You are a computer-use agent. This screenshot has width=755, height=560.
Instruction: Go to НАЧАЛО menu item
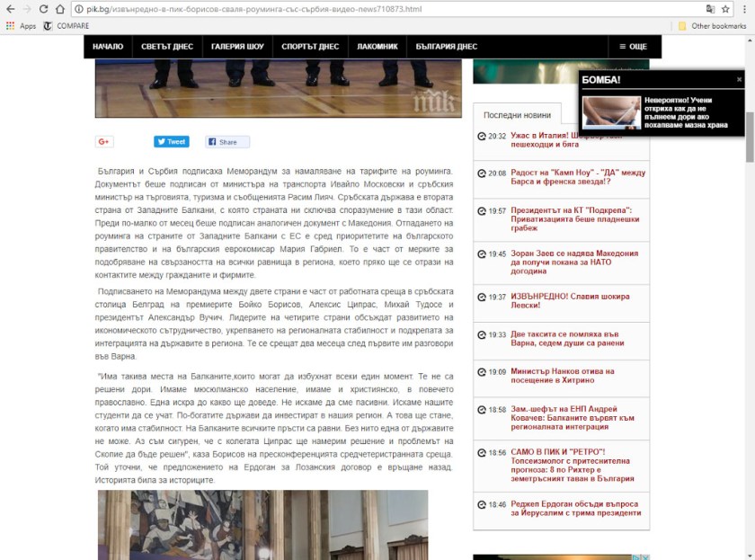click(x=108, y=47)
